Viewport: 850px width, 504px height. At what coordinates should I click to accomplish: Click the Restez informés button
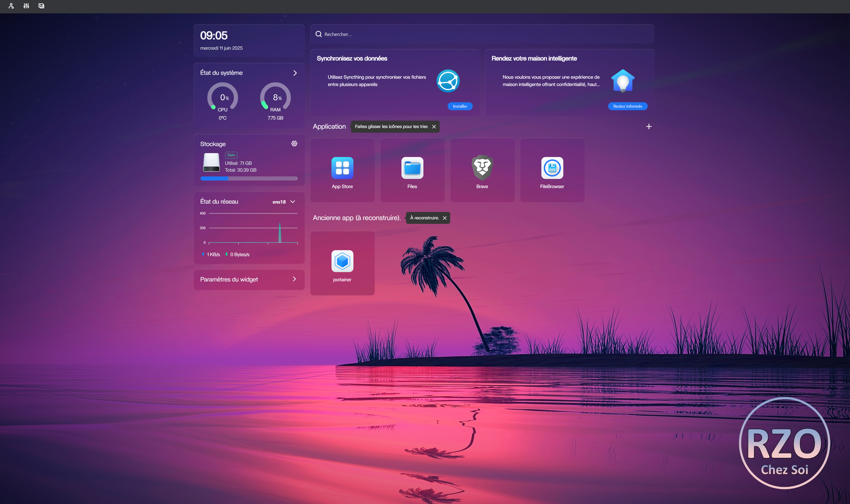[627, 106]
